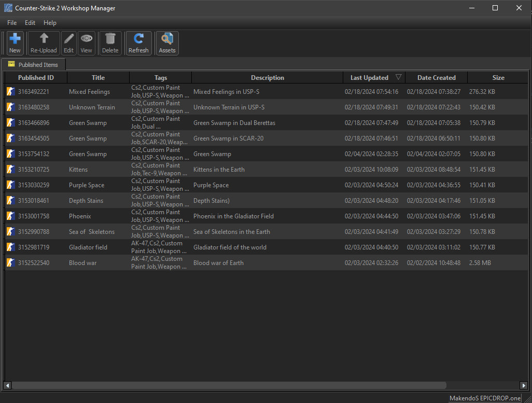This screenshot has width=532, height=403.
Task: Click the Depth Stains) description cell
Action: (x=212, y=201)
